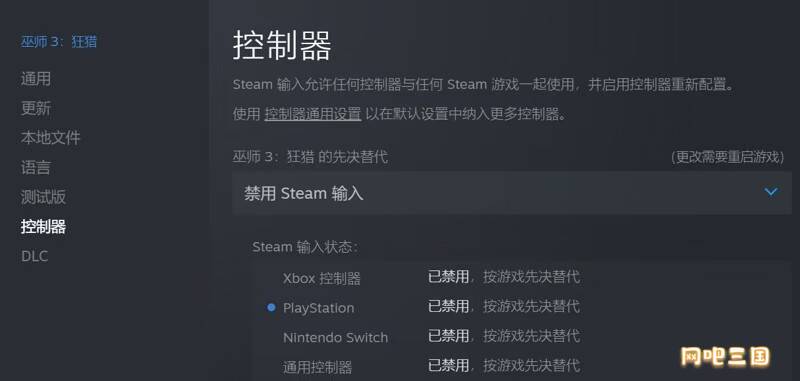Viewport: 800px width, 381px height.
Task: Select the 通用控制器 row
Action: click(x=520, y=366)
